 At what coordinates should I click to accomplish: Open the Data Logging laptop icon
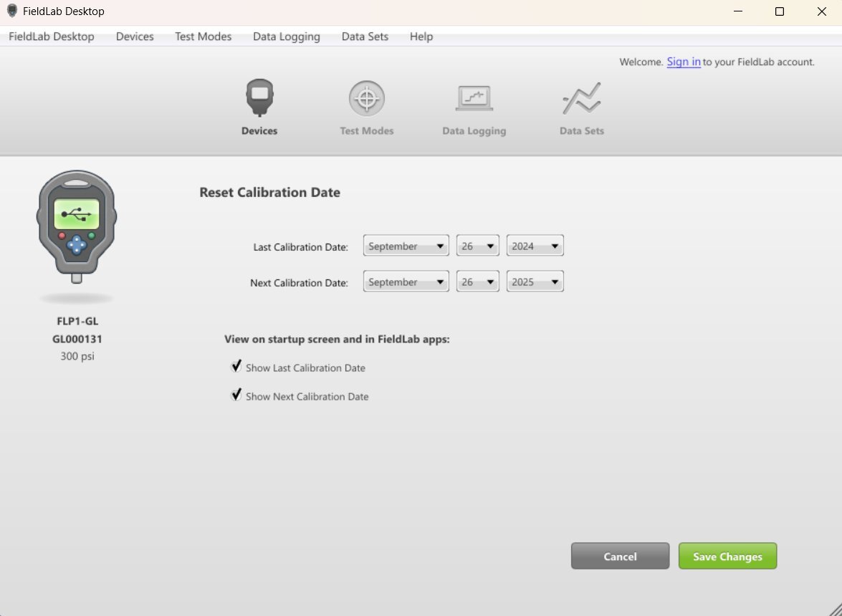pos(474,98)
